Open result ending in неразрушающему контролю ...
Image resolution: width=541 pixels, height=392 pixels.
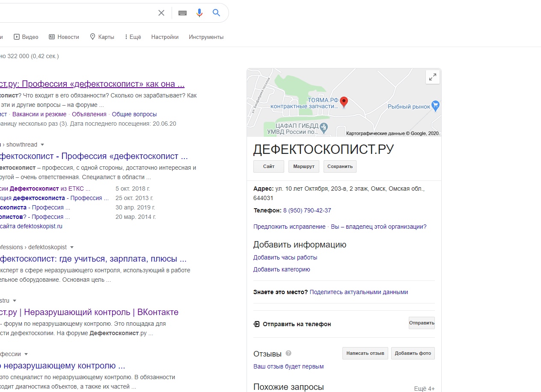pyautogui.click(x=62, y=365)
